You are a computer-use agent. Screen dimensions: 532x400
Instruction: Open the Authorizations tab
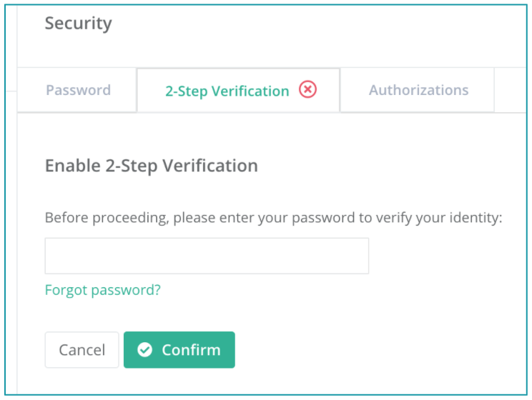point(418,90)
